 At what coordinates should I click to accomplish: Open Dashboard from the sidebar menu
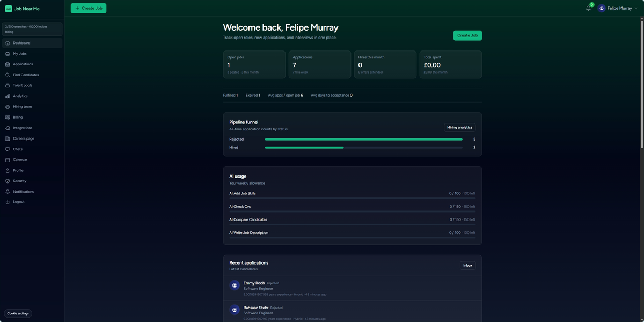[x=32, y=43]
